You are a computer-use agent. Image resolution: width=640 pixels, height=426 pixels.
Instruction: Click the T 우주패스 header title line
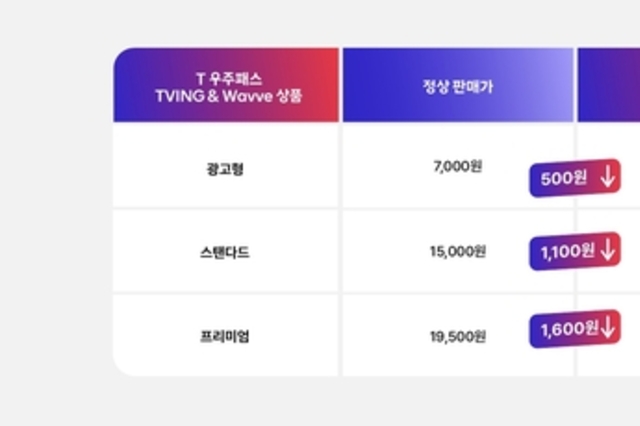226,76
